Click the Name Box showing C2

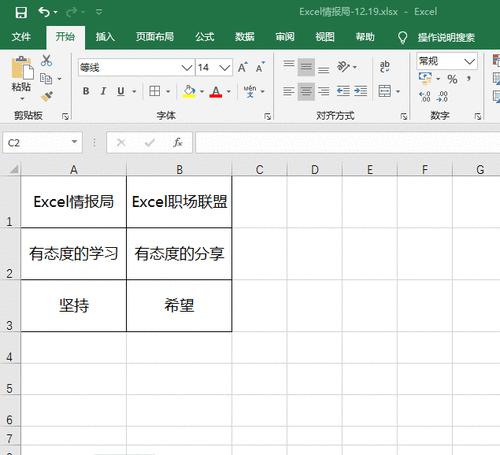point(42,143)
